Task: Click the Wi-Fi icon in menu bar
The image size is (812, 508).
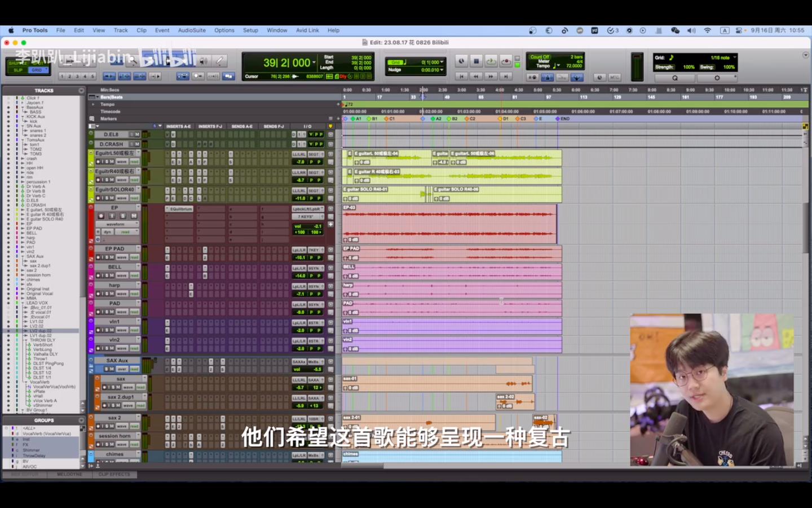Action: [707, 30]
